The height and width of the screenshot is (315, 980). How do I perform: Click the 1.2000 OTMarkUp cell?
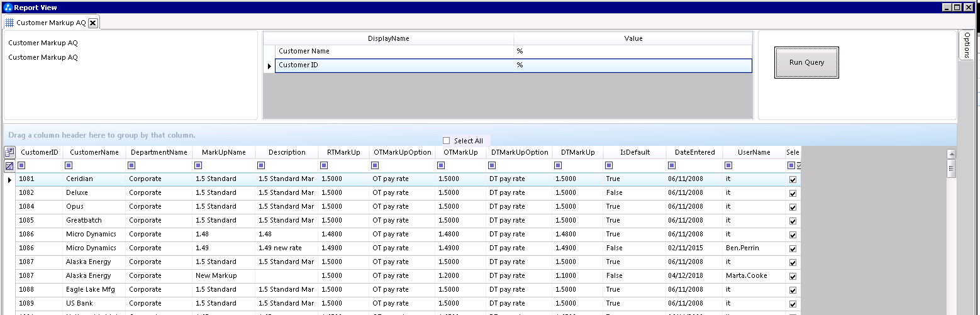pyautogui.click(x=460, y=276)
